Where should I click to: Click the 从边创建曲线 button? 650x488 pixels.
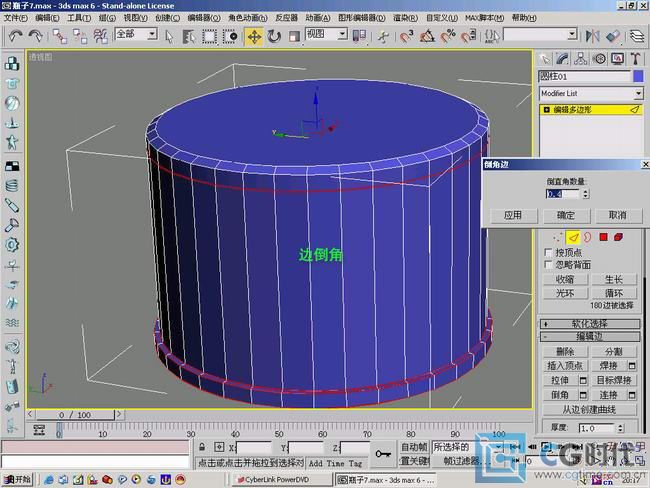[589, 410]
